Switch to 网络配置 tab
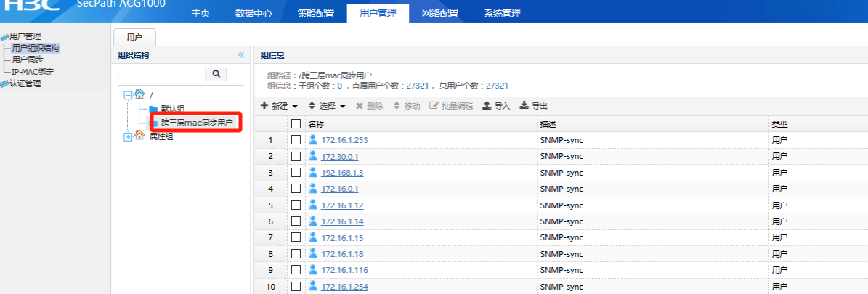 click(440, 13)
